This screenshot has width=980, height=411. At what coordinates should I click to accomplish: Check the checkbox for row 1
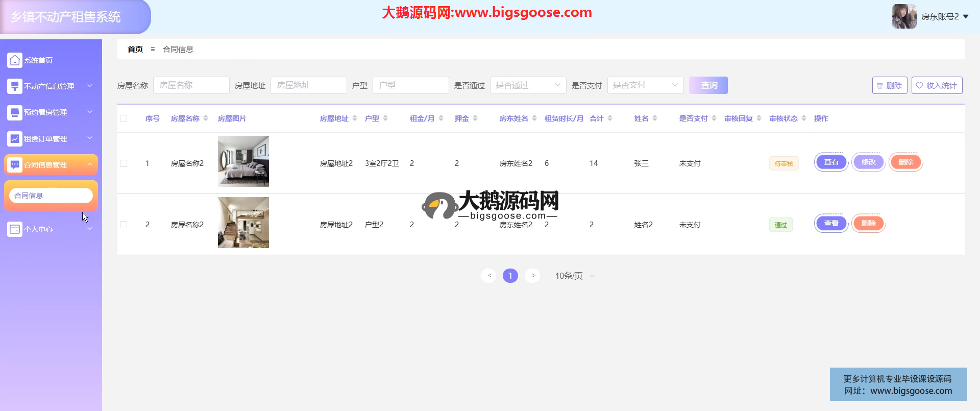(x=124, y=163)
